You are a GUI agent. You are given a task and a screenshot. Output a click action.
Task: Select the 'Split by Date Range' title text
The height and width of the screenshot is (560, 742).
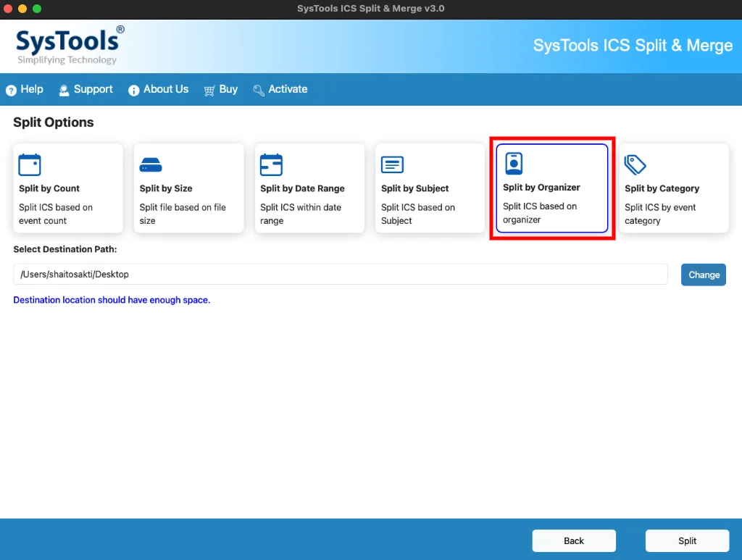pyautogui.click(x=302, y=188)
